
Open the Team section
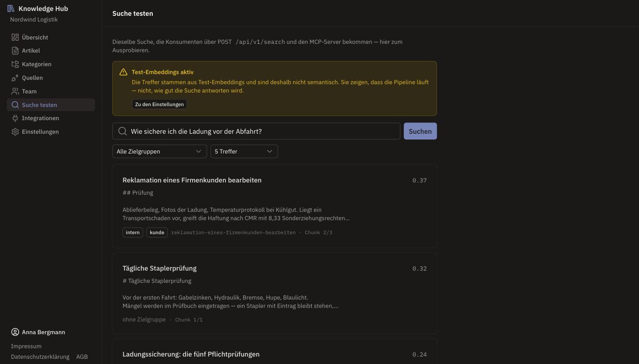click(51, 91)
